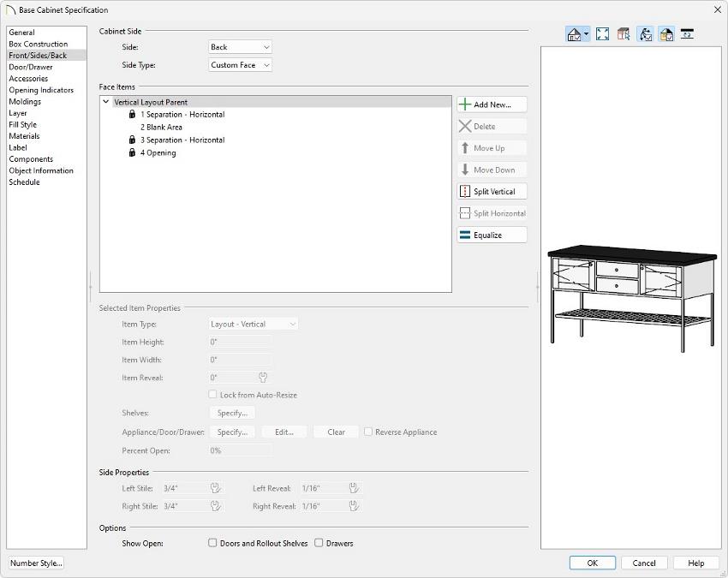Collapse the Vertical Layout Parent tree node

[105, 102]
